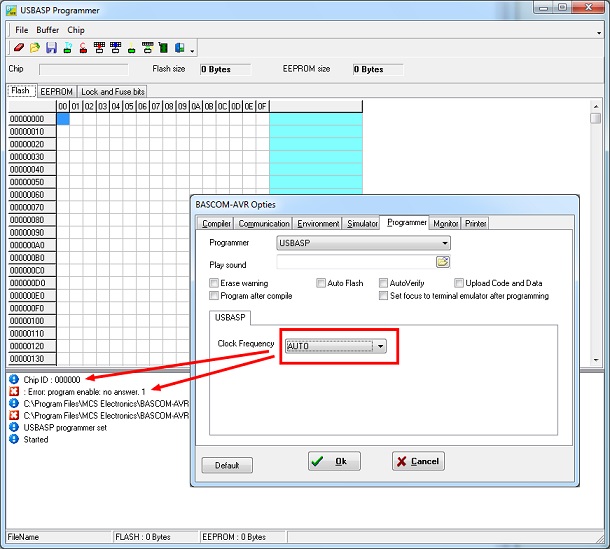
Task: Click the 'Error: program enable: no answer. 1' line
Action: (x=84, y=392)
